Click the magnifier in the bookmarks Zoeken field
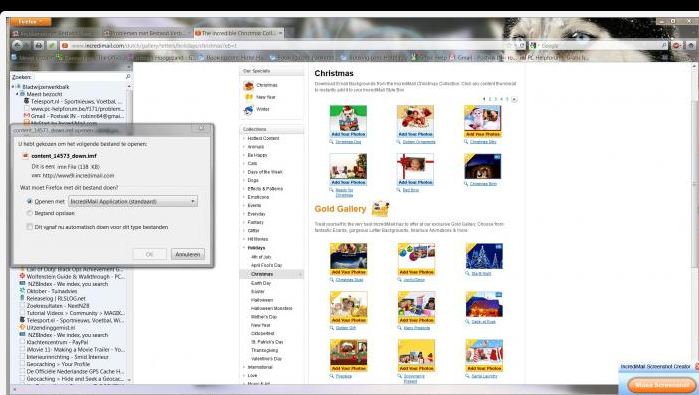Screen dimensions: 699x395 128,77
